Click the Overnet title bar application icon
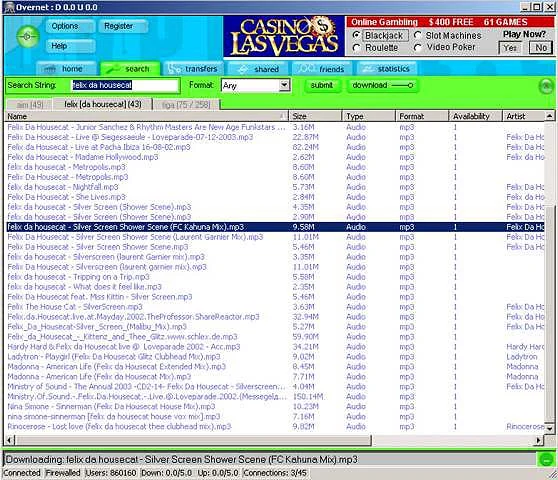This screenshot has width=558, height=480. (9, 7)
